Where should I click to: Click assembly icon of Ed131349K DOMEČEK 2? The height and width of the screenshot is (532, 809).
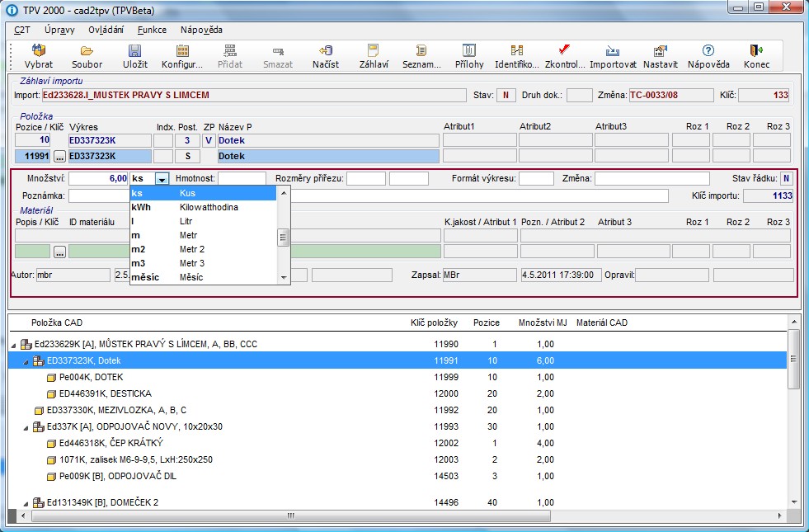[x=39, y=502]
